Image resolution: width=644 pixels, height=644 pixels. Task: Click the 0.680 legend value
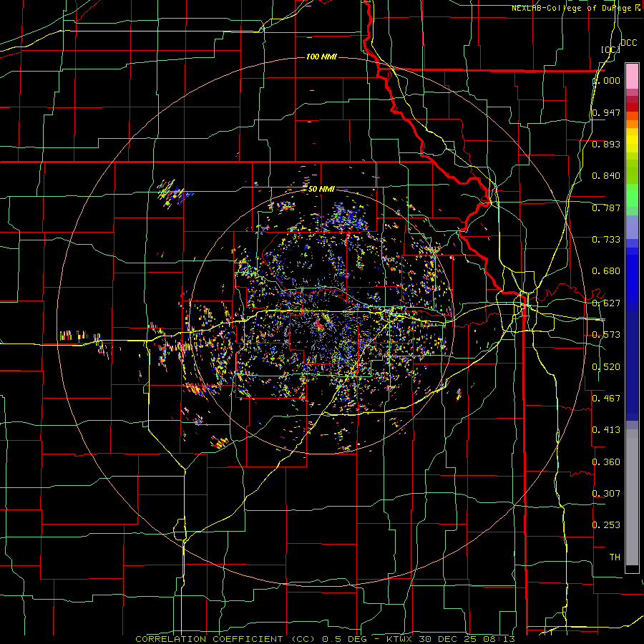(x=606, y=271)
